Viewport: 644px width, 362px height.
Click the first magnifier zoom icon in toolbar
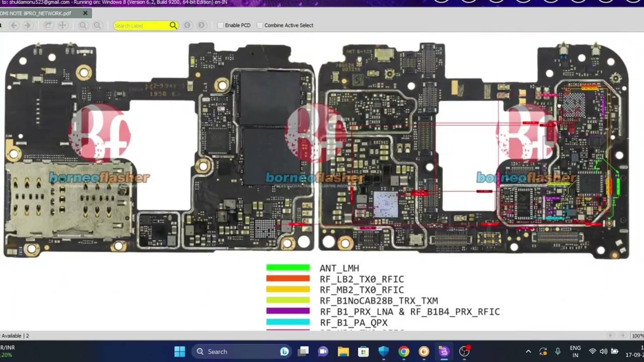click(x=83, y=25)
